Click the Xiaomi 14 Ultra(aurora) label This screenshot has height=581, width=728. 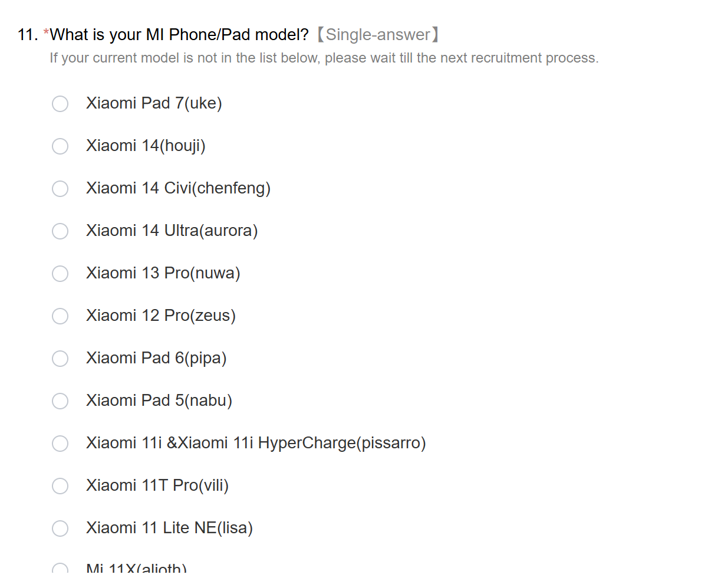[x=172, y=231]
